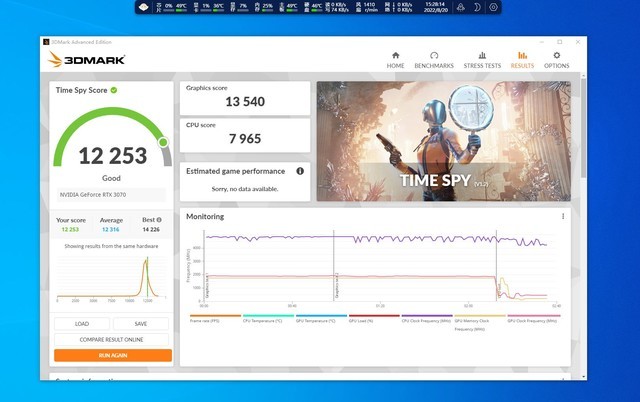
Task: Toggle the GPU Temperature legend series
Action: click(x=321, y=319)
